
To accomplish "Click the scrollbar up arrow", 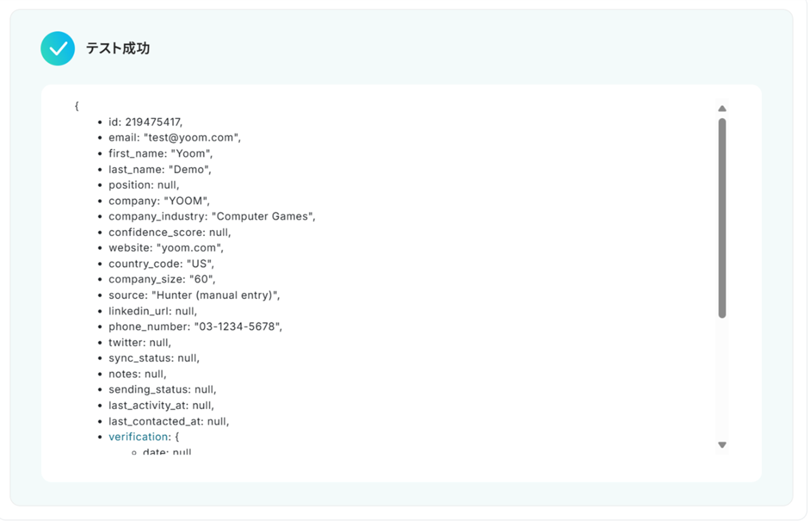I will [x=722, y=109].
